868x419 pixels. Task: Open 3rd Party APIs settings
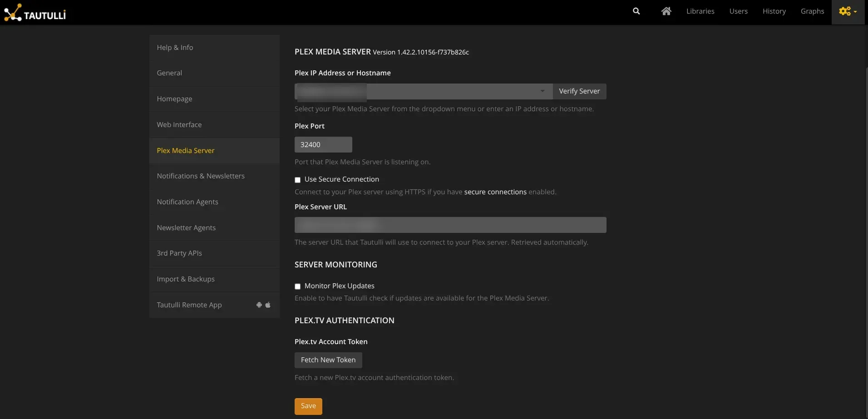pyautogui.click(x=214, y=253)
